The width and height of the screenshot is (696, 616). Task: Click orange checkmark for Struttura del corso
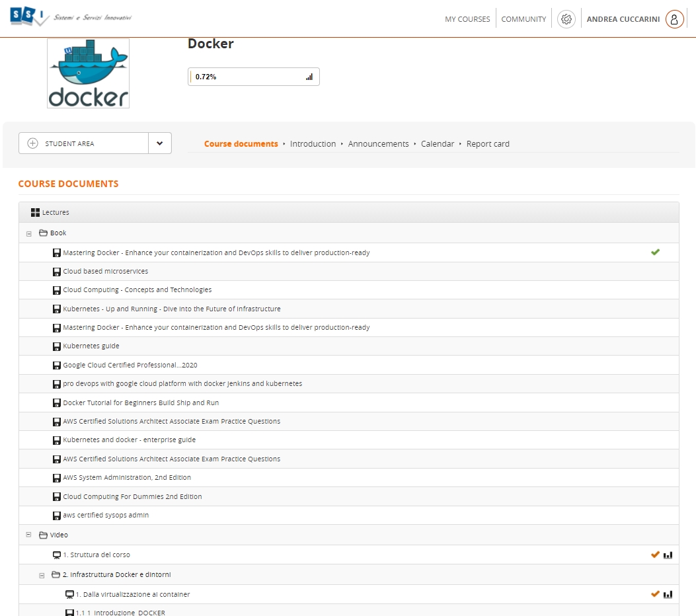point(655,555)
